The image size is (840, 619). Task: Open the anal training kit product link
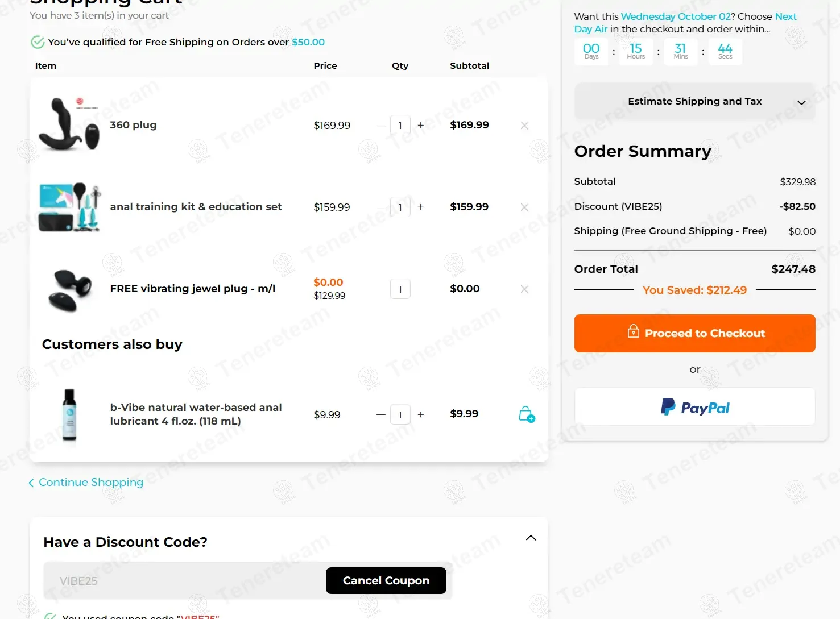click(x=196, y=207)
